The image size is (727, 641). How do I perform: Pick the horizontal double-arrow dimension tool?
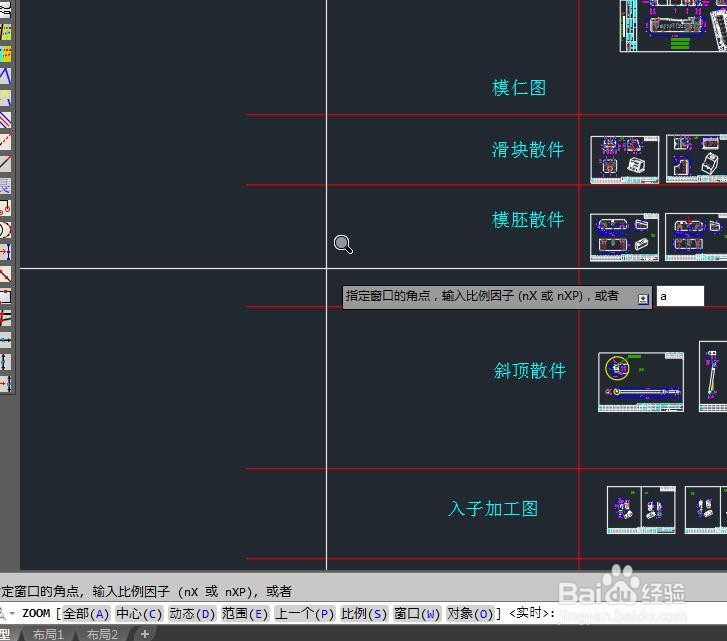tap(5, 340)
